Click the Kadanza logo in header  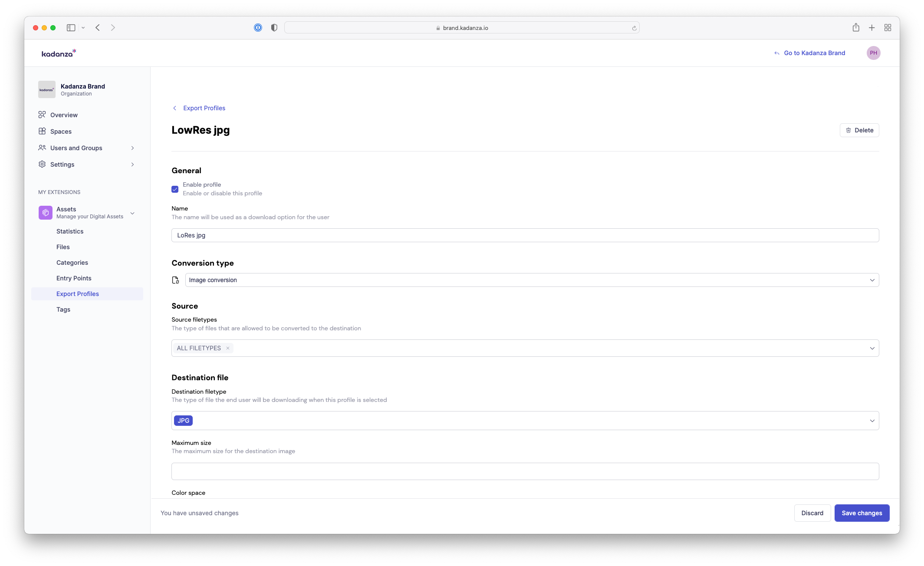click(59, 53)
